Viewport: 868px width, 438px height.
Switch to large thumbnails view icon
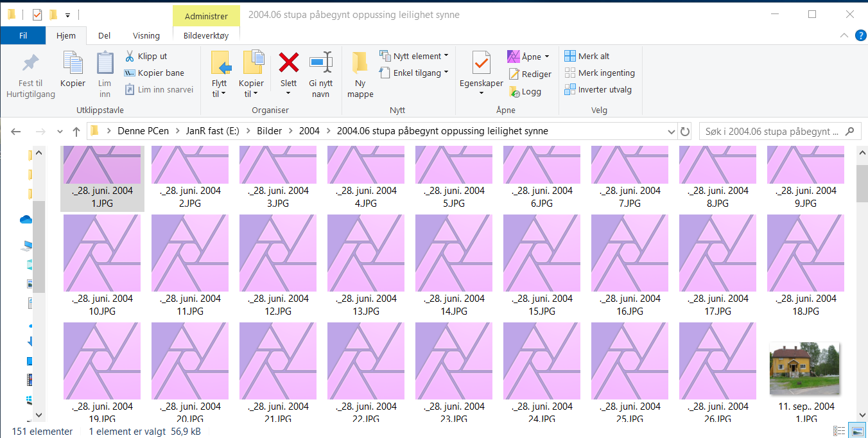coord(856,431)
